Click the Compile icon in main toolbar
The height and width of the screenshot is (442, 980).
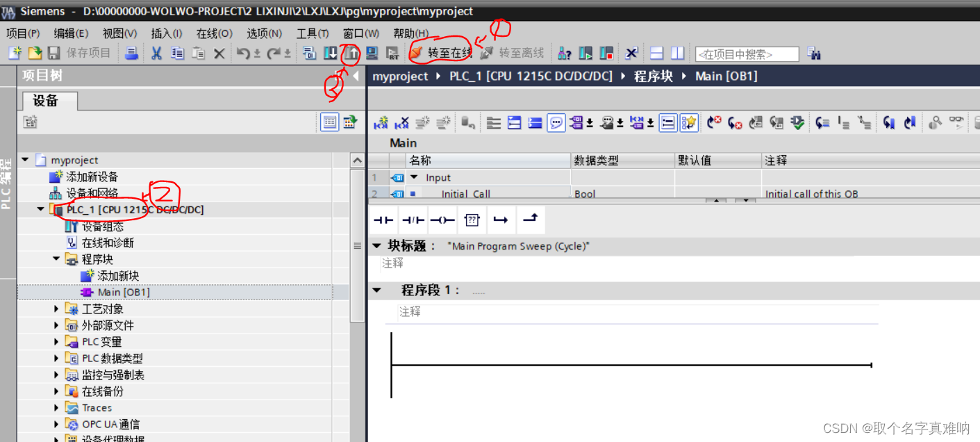pyautogui.click(x=310, y=53)
